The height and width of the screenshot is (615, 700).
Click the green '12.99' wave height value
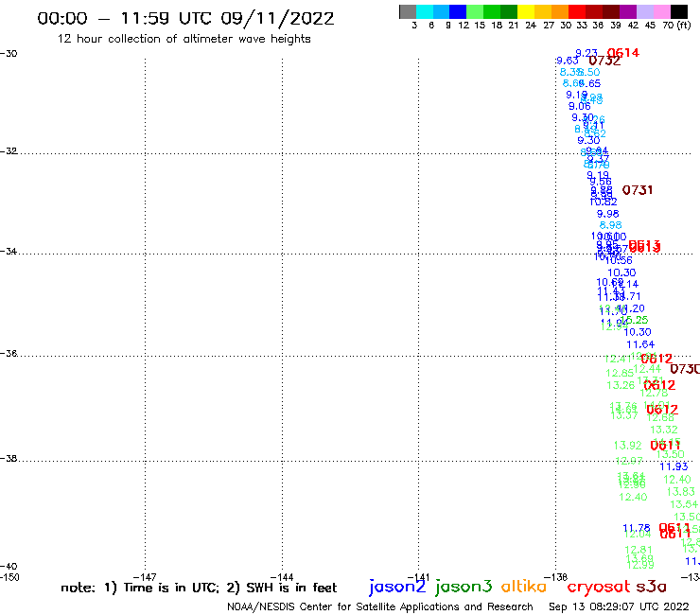tap(640, 565)
